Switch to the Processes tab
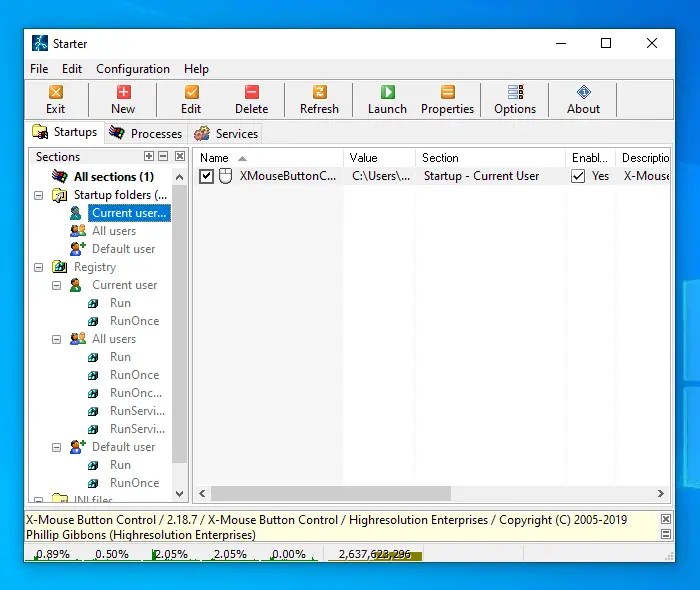Viewport: 700px width, 590px height. click(x=146, y=133)
